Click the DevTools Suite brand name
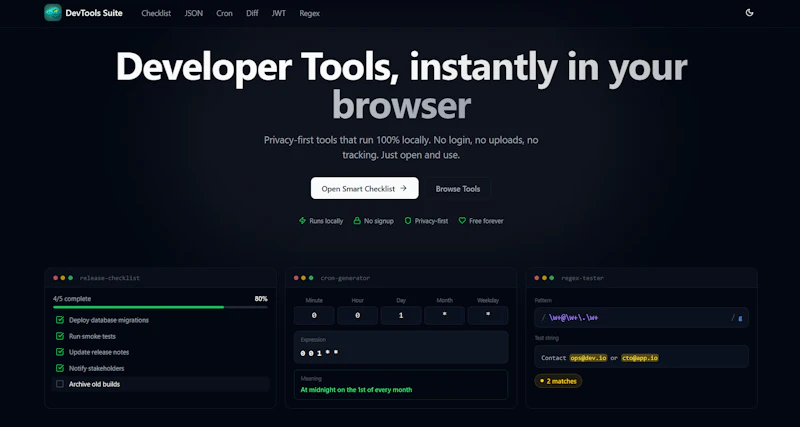This screenshot has height=427, width=800. click(94, 13)
